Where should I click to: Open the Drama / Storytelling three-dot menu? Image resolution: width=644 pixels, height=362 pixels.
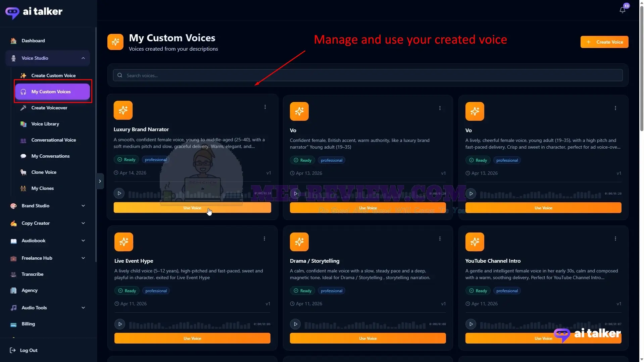pyautogui.click(x=440, y=239)
